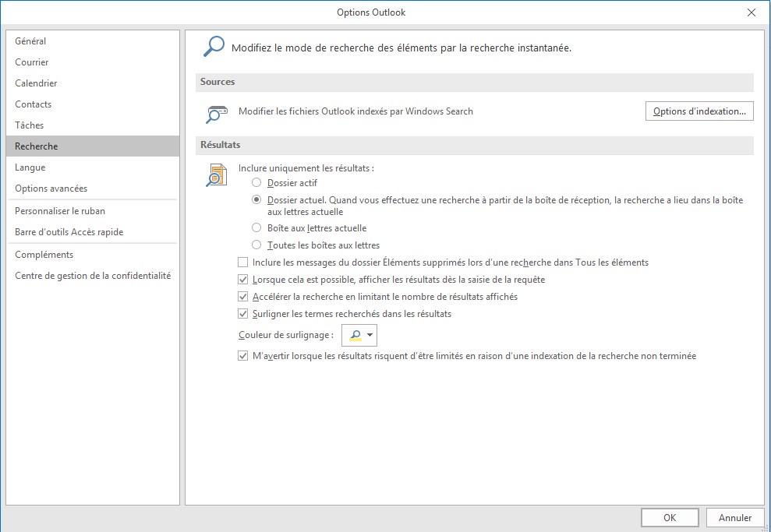Select the Dossier actif radio button
The width and height of the screenshot is (771, 532).
tap(256, 183)
